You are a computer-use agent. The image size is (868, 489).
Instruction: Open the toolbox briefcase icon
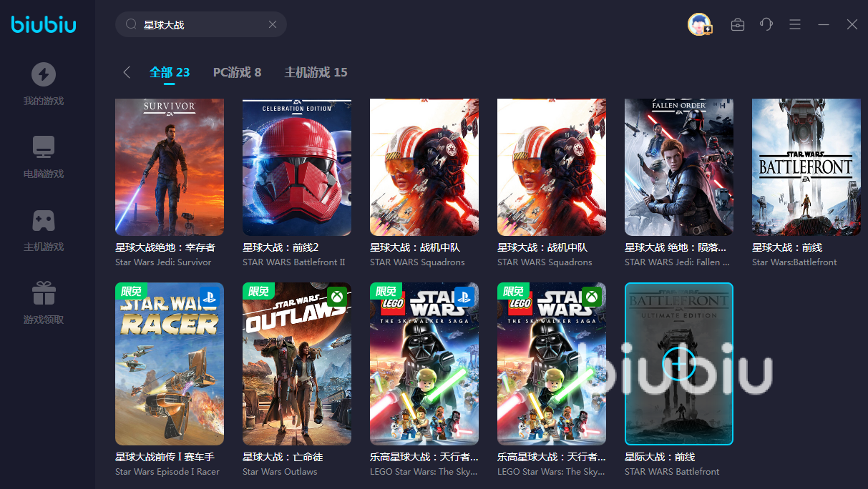pyautogui.click(x=737, y=24)
